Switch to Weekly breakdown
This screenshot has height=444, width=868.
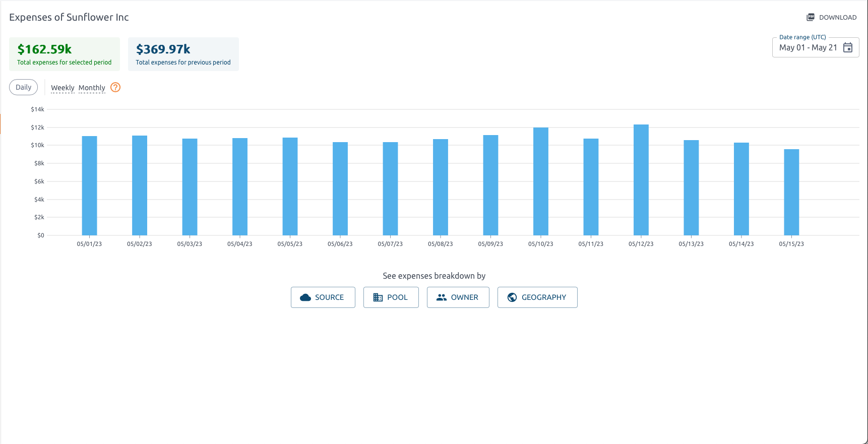click(x=63, y=88)
